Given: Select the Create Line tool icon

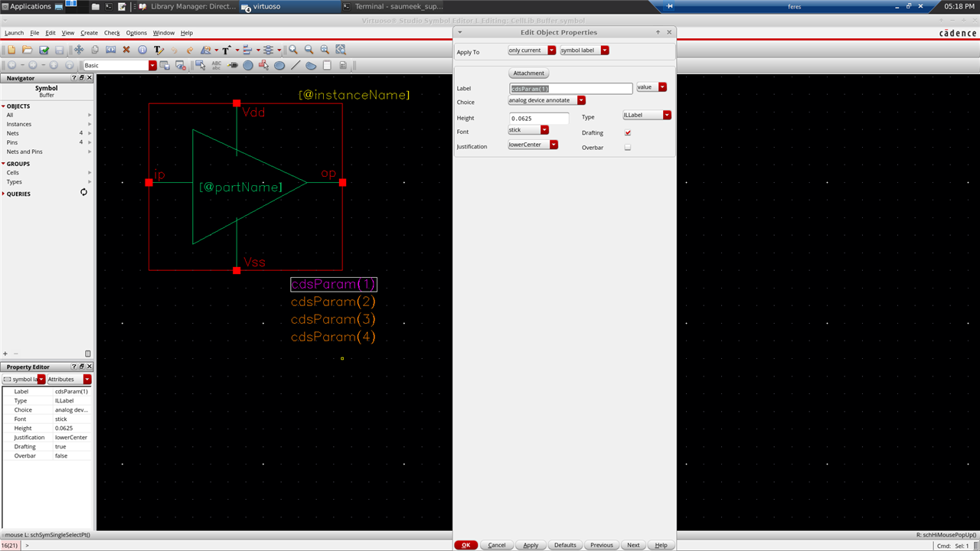Looking at the screenshot, I should (x=296, y=65).
